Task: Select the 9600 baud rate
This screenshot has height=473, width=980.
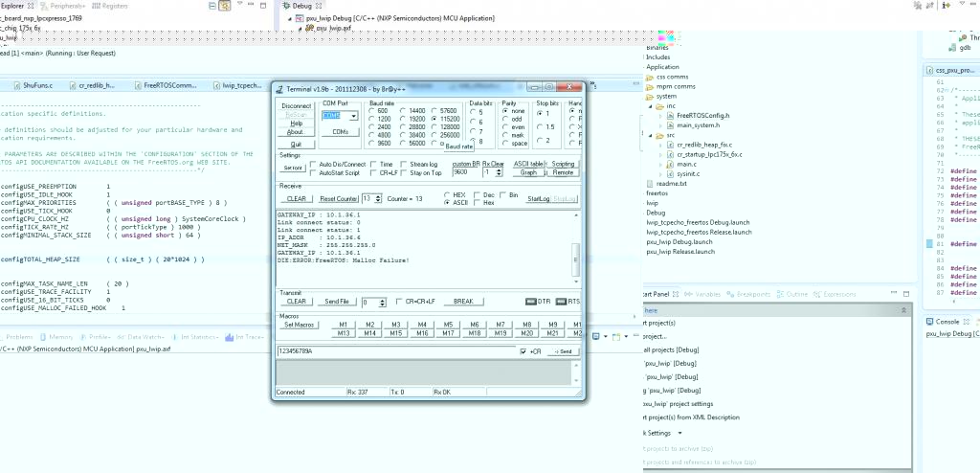Action: tap(380, 143)
